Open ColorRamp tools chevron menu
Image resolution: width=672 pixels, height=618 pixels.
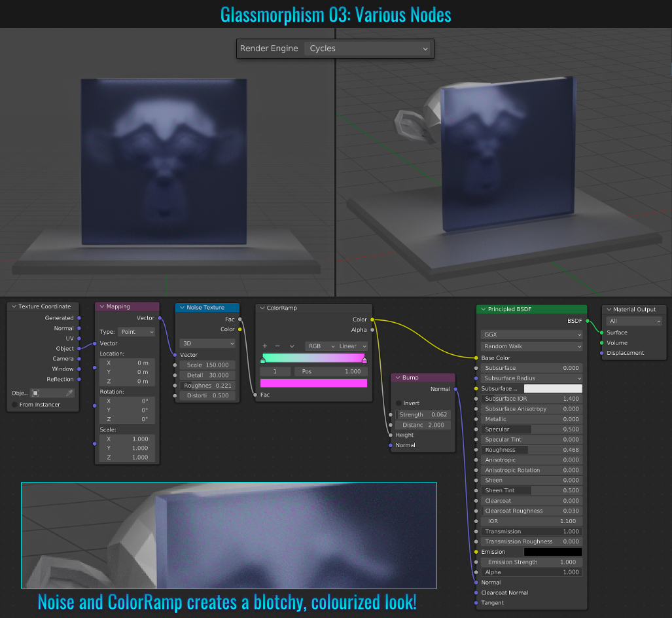coord(292,346)
